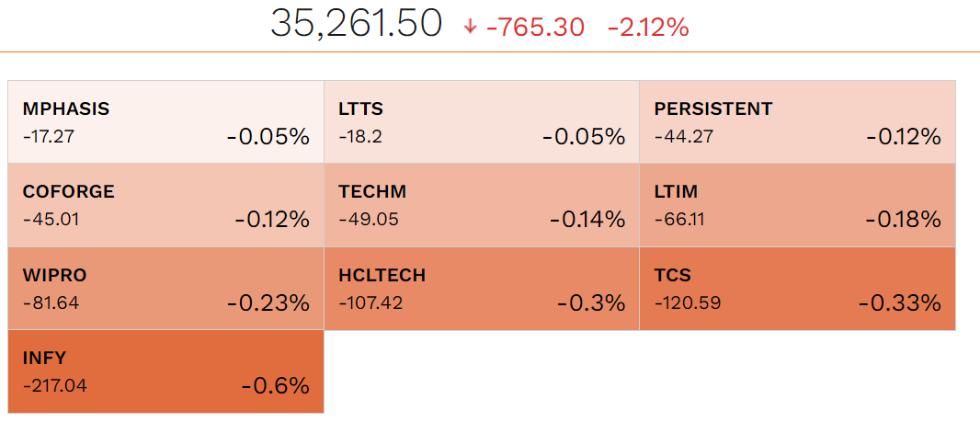Click the -81.64 value under WIPRO
Screen dimensions: 980x422
tap(50, 302)
